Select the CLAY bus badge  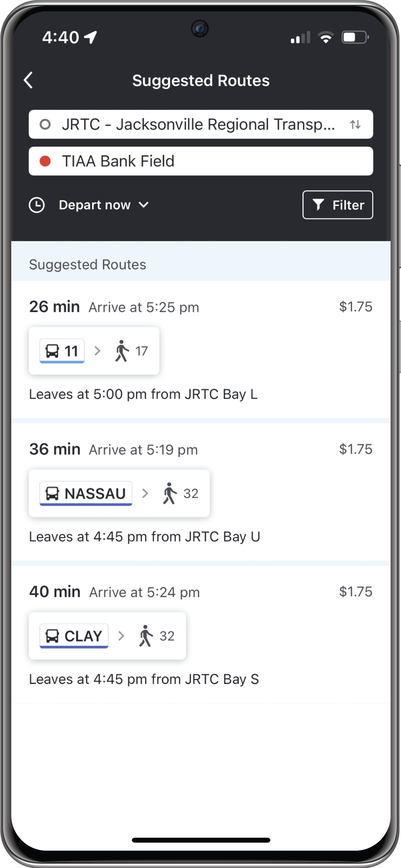pos(74,636)
